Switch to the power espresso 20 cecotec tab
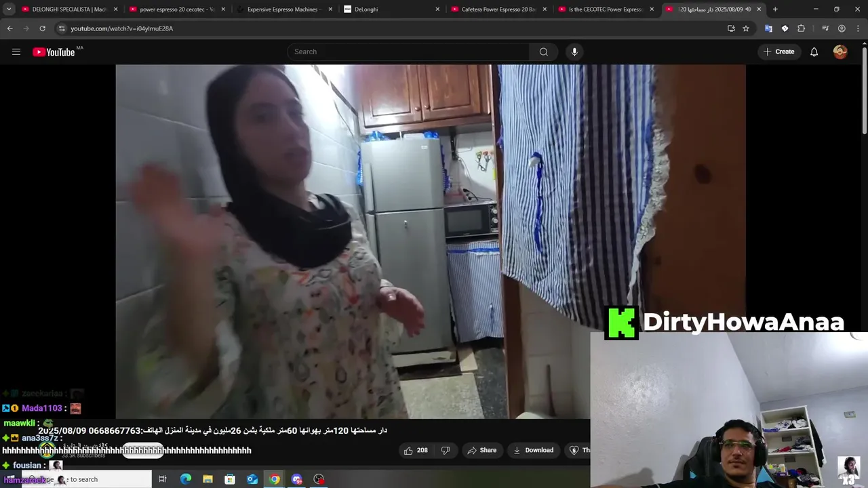 click(x=176, y=9)
